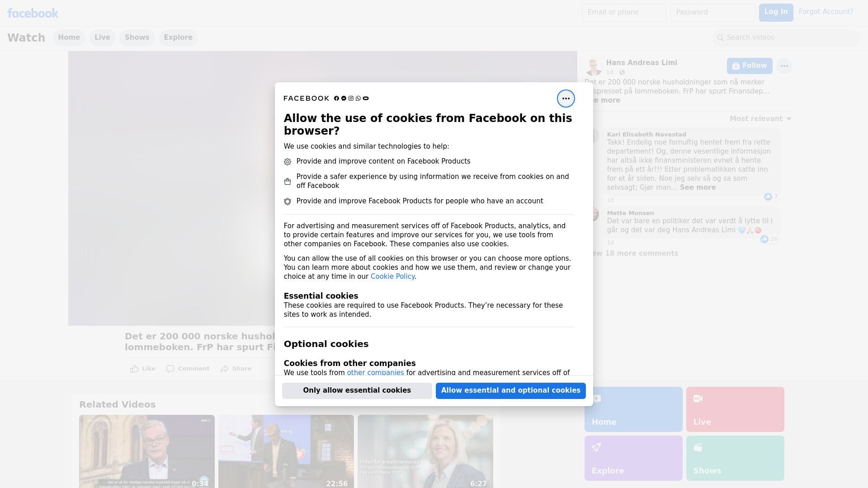Open the related video lasting 6:27

click(x=425, y=451)
